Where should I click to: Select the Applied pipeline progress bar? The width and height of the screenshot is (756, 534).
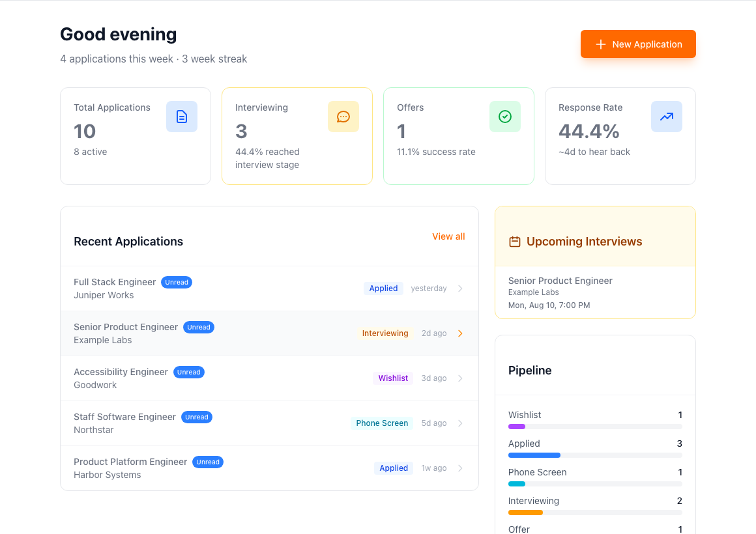[x=595, y=455]
